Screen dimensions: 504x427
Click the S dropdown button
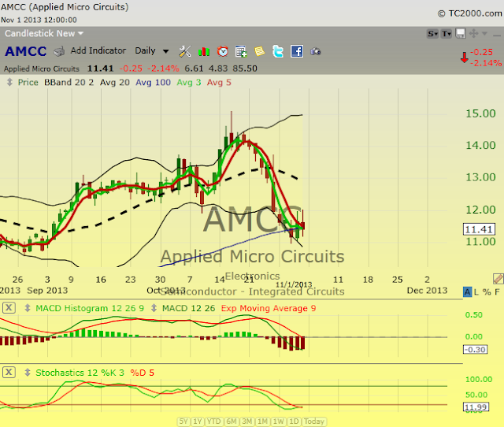[432, 33]
